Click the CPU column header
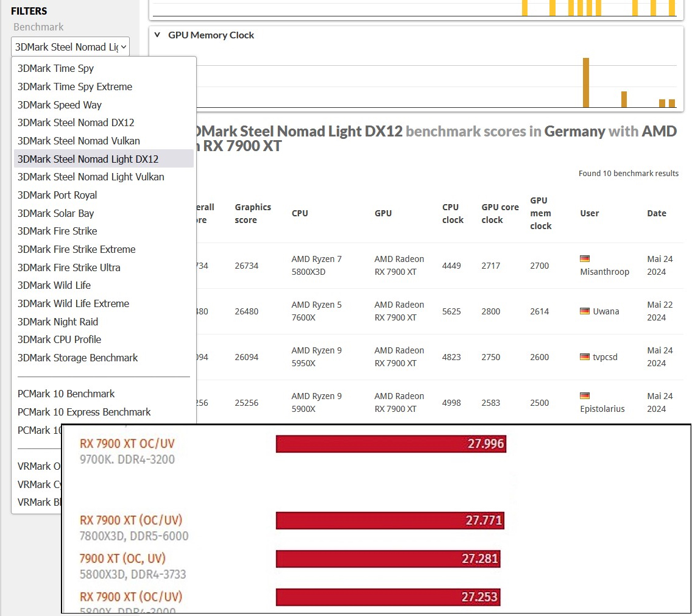The height and width of the screenshot is (616, 692). coord(300,213)
